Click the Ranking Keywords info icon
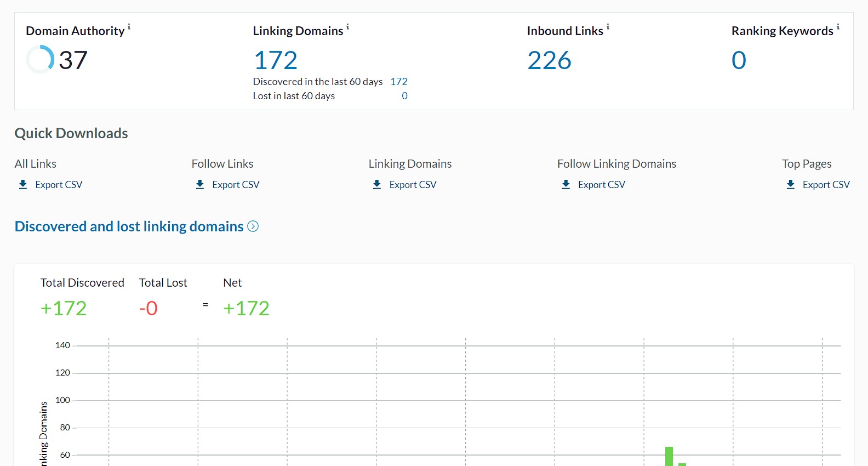The height and width of the screenshot is (466, 868). pyautogui.click(x=838, y=26)
